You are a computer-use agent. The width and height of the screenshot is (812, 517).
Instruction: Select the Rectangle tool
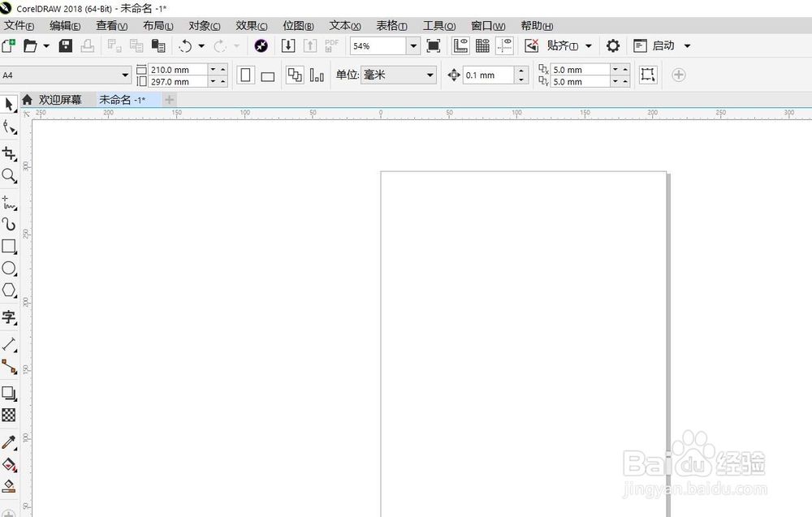(9, 247)
